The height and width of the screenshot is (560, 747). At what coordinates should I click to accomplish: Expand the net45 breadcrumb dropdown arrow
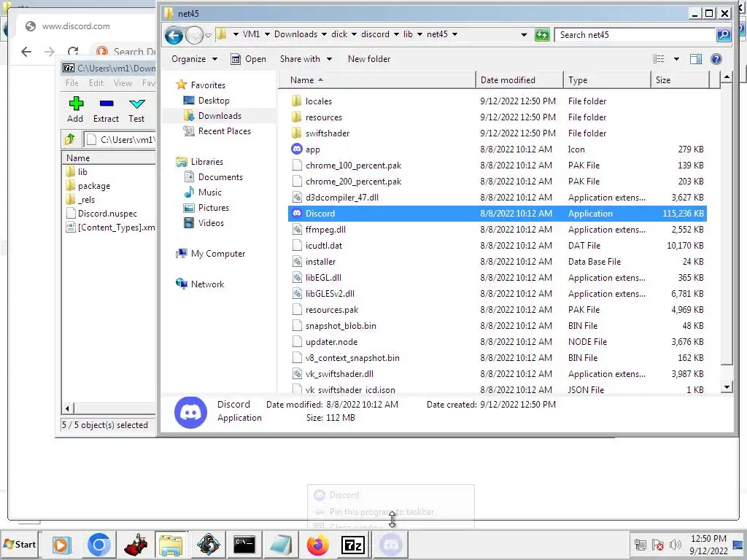click(x=454, y=34)
